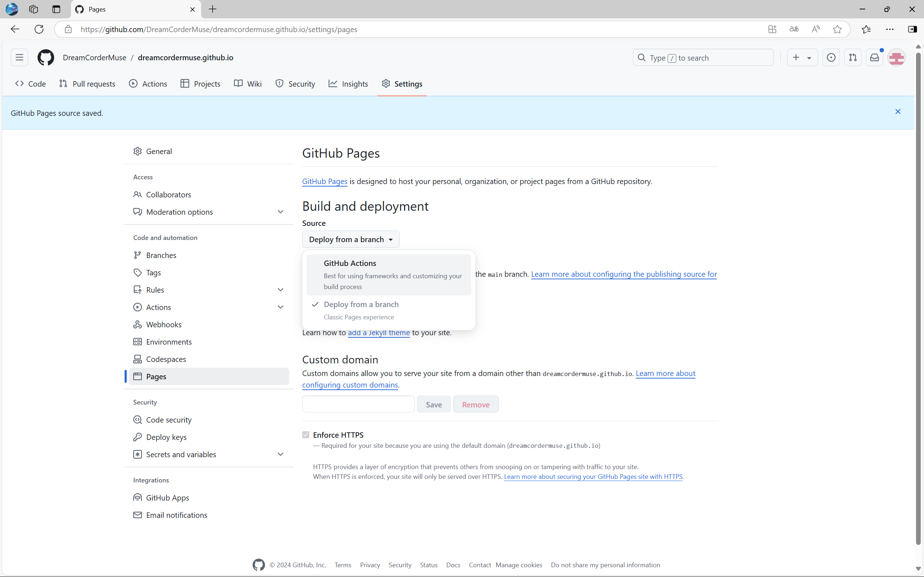Open Branches settings in the sidebar
The image size is (924, 577).
pyautogui.click(x=209, y=255)
